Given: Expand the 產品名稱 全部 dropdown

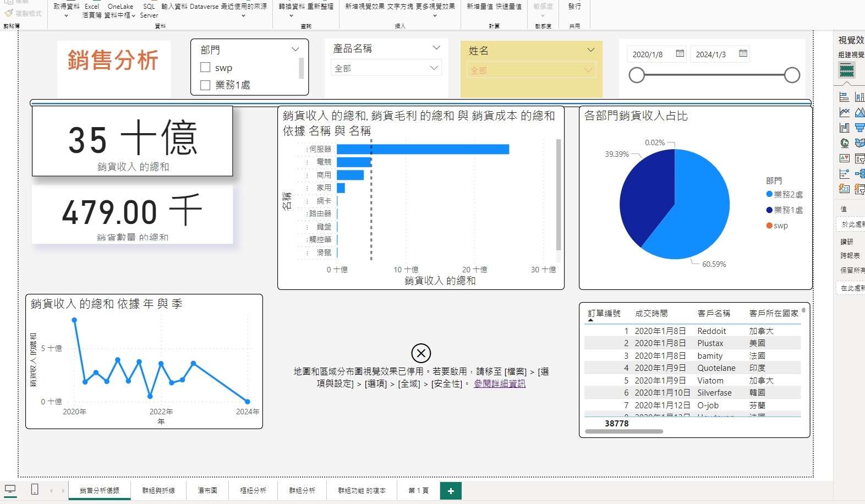Looking at the screenshot, I should 434,68.
